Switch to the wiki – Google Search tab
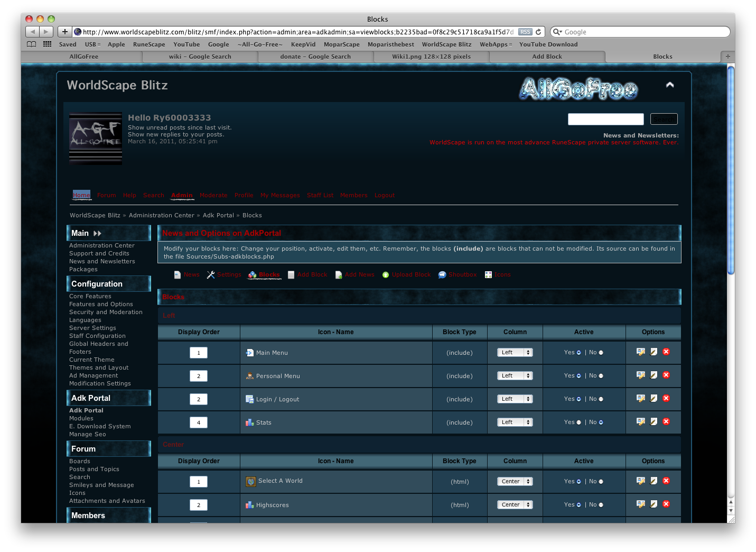The height and width of the screenshot is (552, 756). coord(200,57)
